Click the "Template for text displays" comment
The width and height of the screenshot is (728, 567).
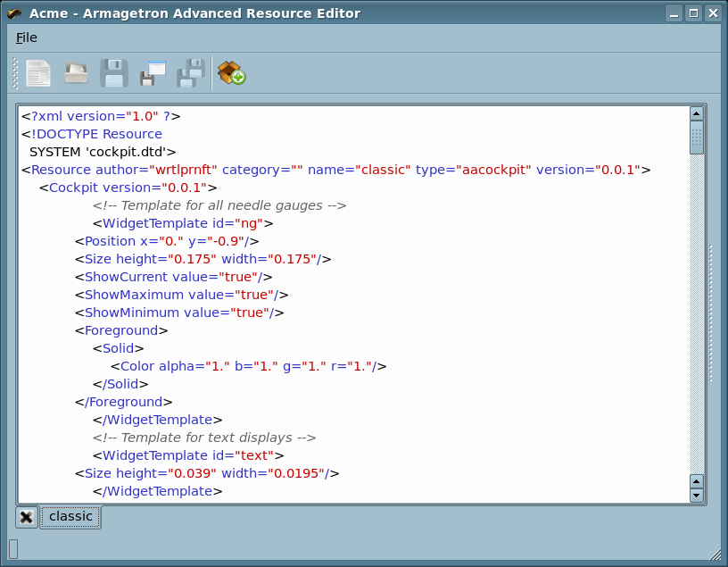click(204, 438)
